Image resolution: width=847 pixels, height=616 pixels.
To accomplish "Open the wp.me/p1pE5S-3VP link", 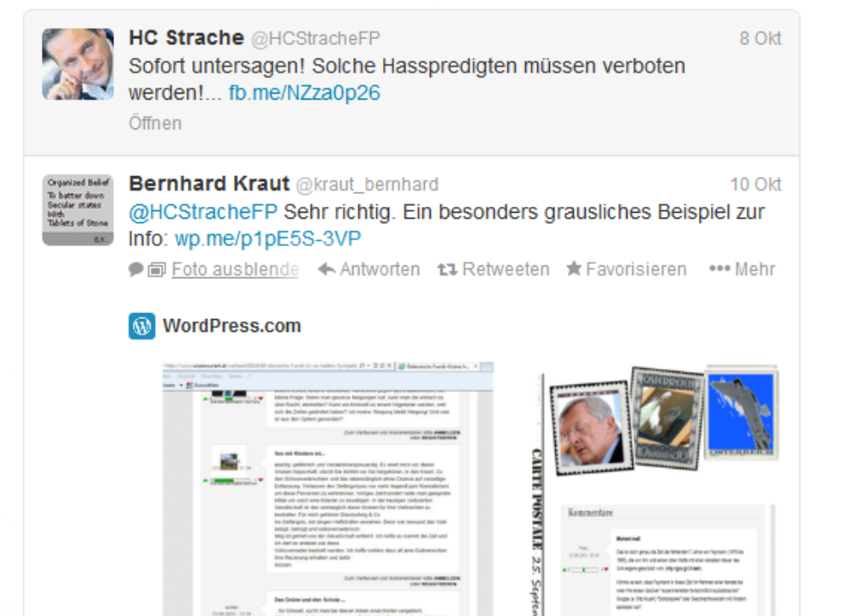I will point(267,238).
